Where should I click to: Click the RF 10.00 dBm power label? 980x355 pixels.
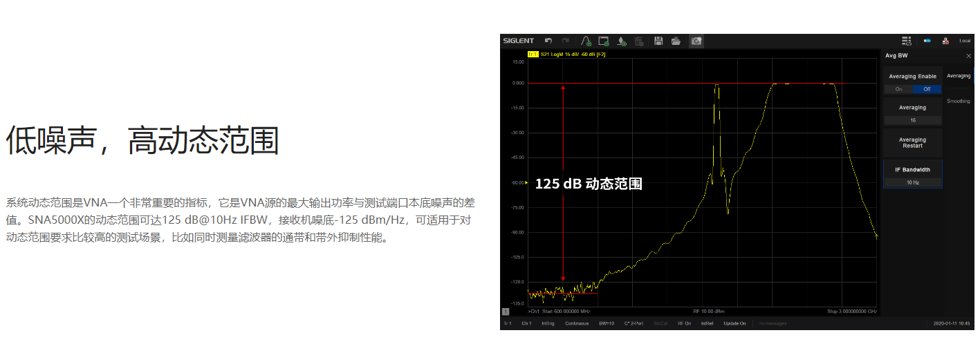tap(709, 311)
